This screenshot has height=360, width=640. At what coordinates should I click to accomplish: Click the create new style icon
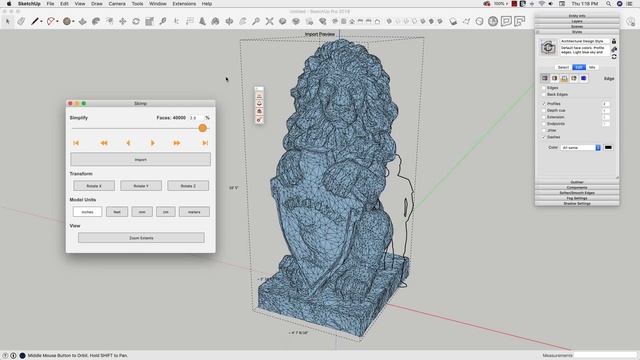tap(614, 49)
